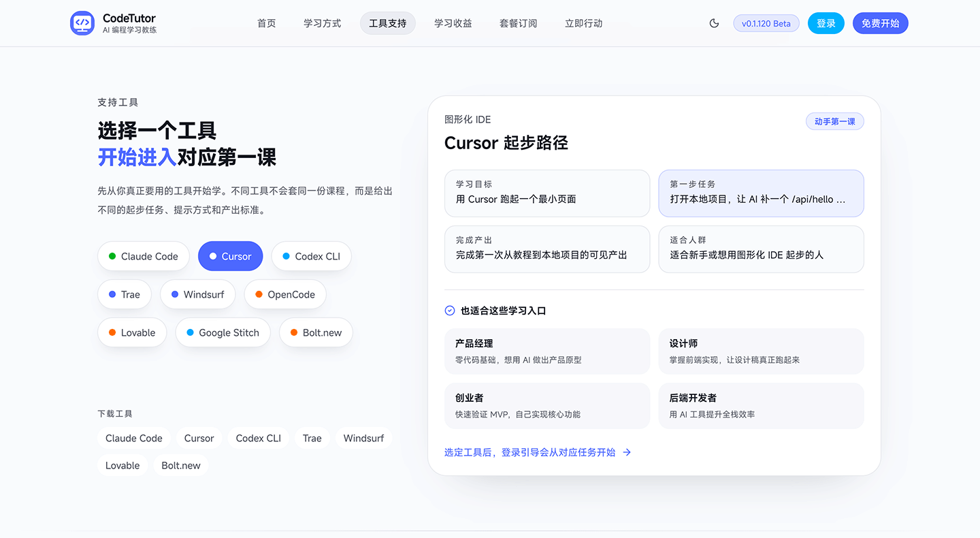Toggle dark mode moon icon
Viewport: 980px width, 538px height.
714,23
